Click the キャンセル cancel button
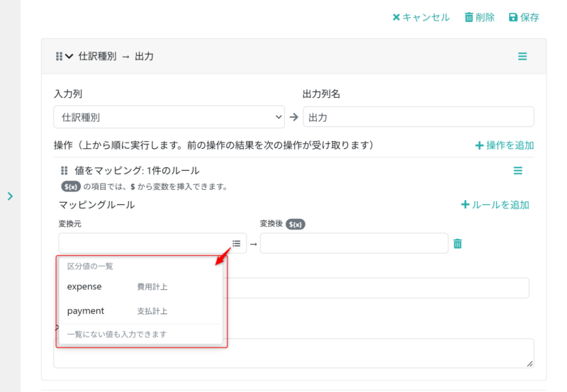 [421, 17]
